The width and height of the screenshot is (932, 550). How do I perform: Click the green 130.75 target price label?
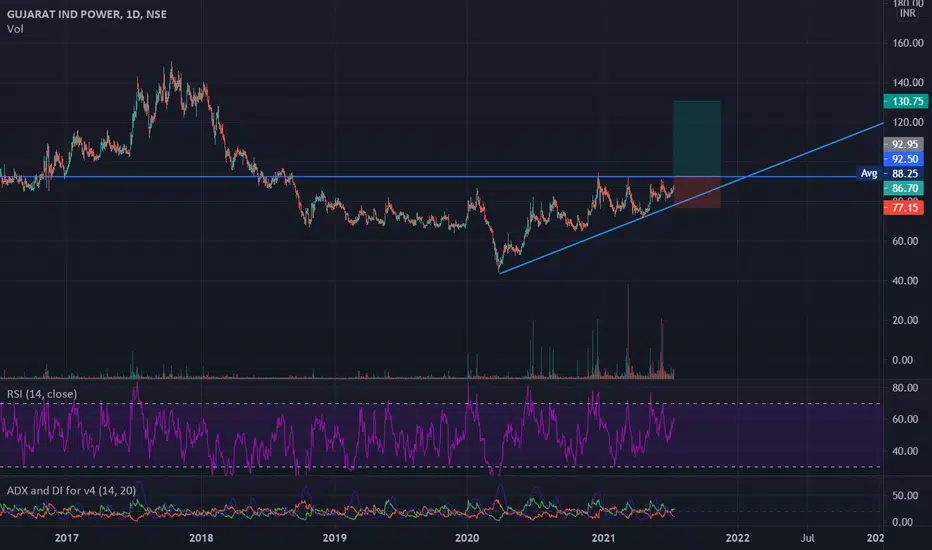[x=905, y=102]
